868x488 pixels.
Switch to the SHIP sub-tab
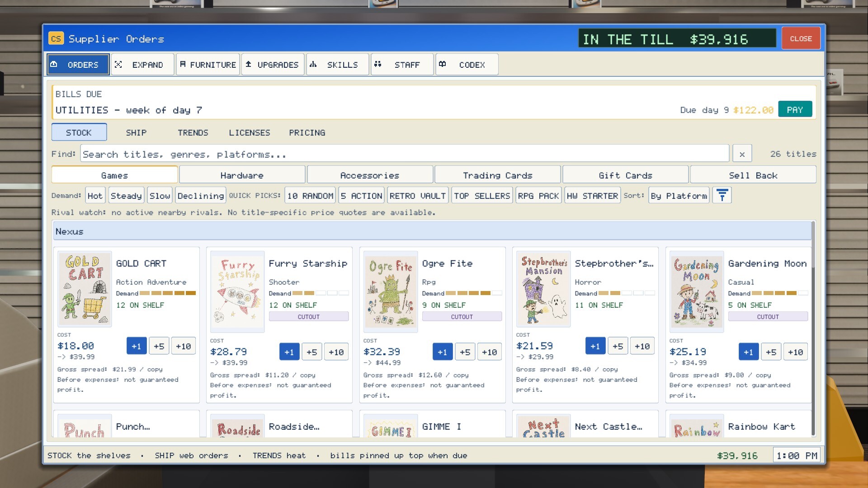(136, 132)
